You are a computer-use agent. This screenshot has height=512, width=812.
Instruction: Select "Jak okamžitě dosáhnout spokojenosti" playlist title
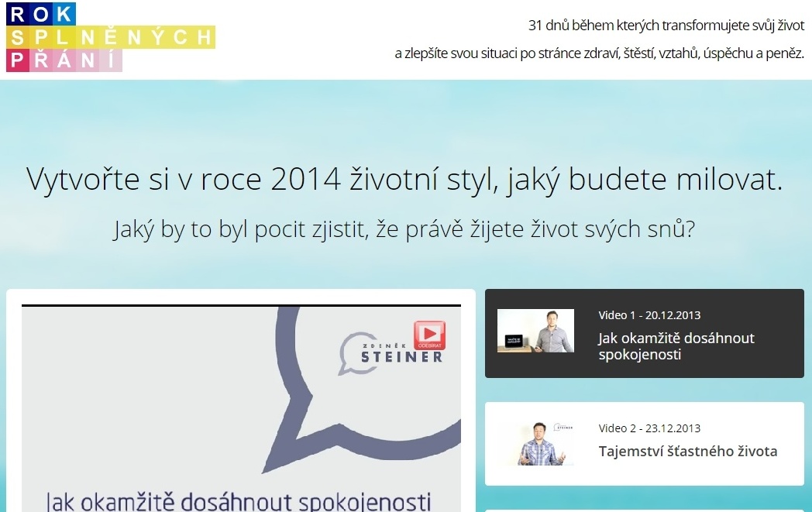(x=676, y=346)
